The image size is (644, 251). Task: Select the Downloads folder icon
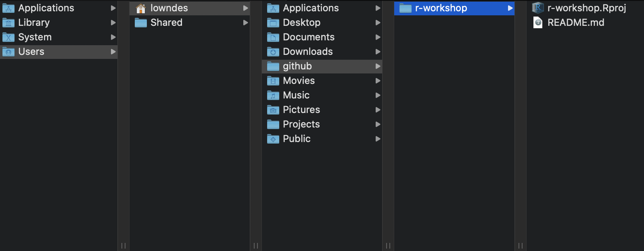(x=273, y=52)
